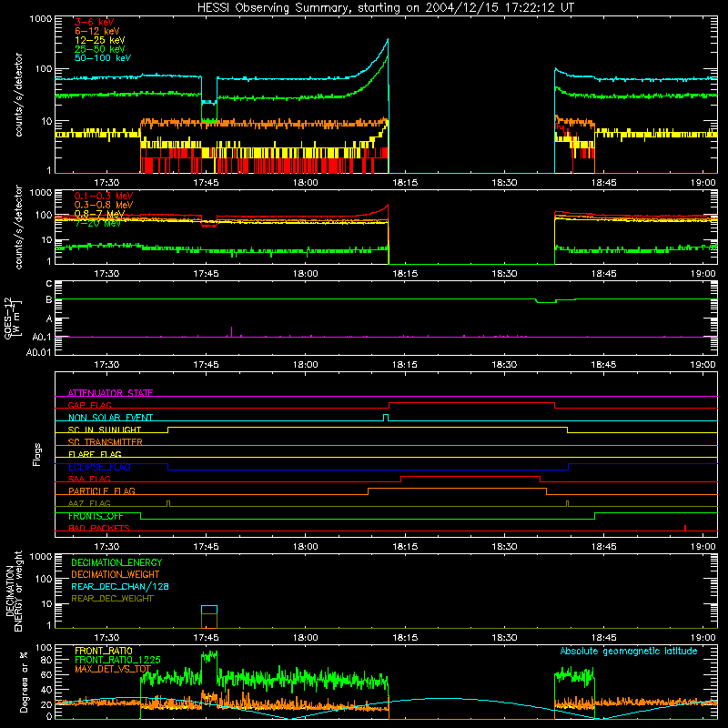Viewport: 728px width, 728px height.
Task: Select the ATTENUATOR_STATE flag label
Action: click(x=110, y=393)
